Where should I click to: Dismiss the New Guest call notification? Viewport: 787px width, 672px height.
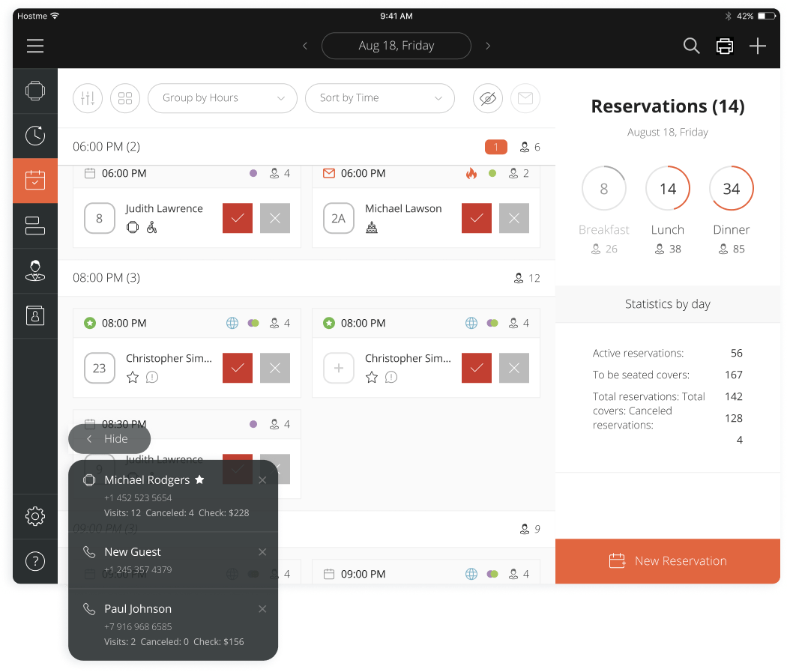point(262,552)
